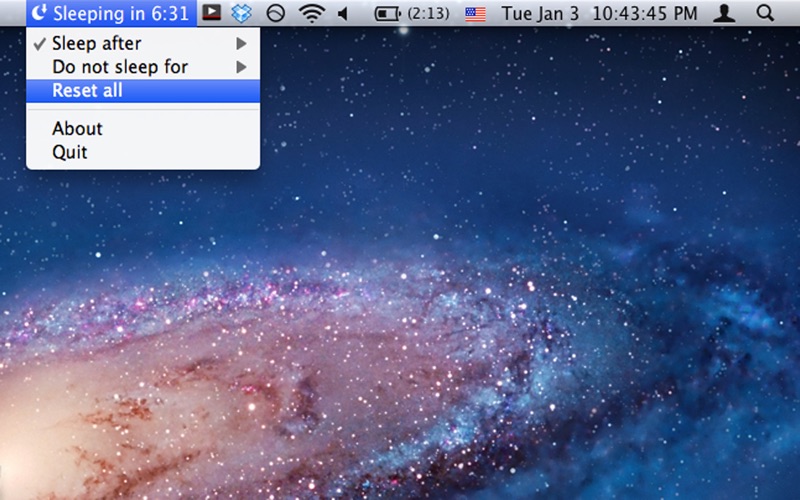Choose Reset all from the menu
Image resolution: width=800 pixels, height=500 pixels.
point(88,91)
